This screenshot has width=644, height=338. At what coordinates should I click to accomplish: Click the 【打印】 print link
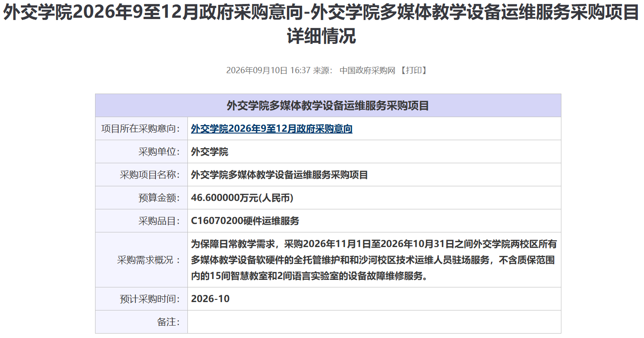413,70
